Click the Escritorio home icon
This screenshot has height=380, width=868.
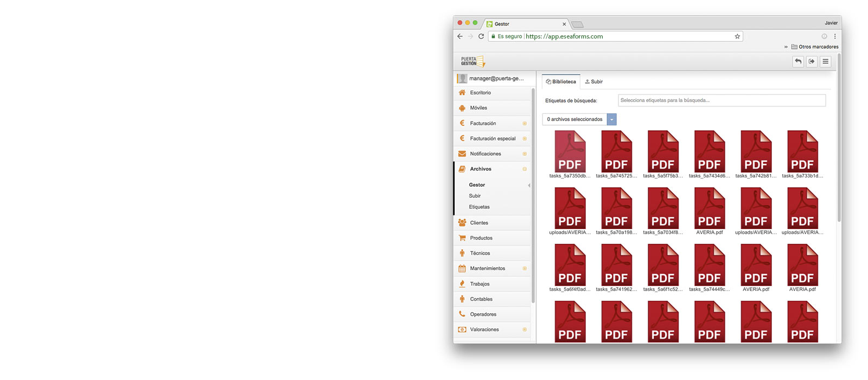click(x=462, y=92)
